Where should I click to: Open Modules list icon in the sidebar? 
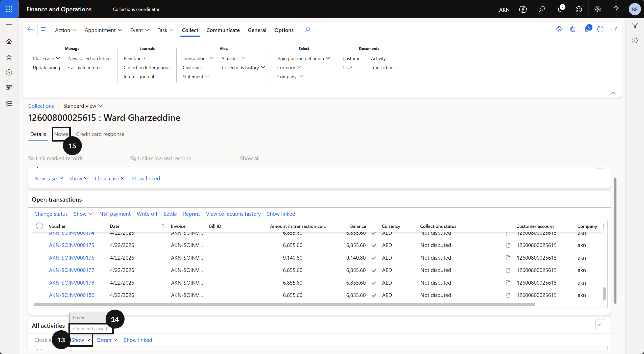point(9,103)
